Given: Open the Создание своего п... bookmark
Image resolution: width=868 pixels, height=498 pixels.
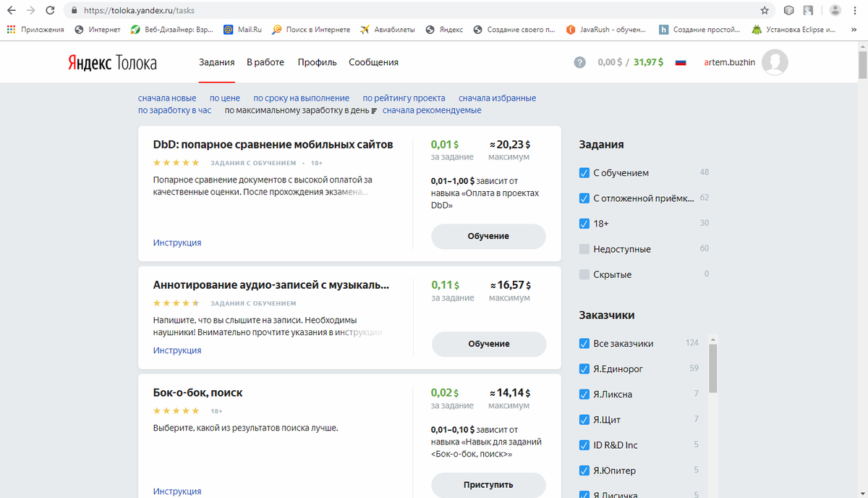Looking at the screenshot, I should pos(514,30).
